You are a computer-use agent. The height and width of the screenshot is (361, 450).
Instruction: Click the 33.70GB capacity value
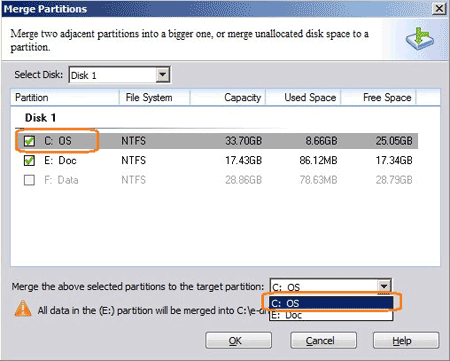(244, 141)
